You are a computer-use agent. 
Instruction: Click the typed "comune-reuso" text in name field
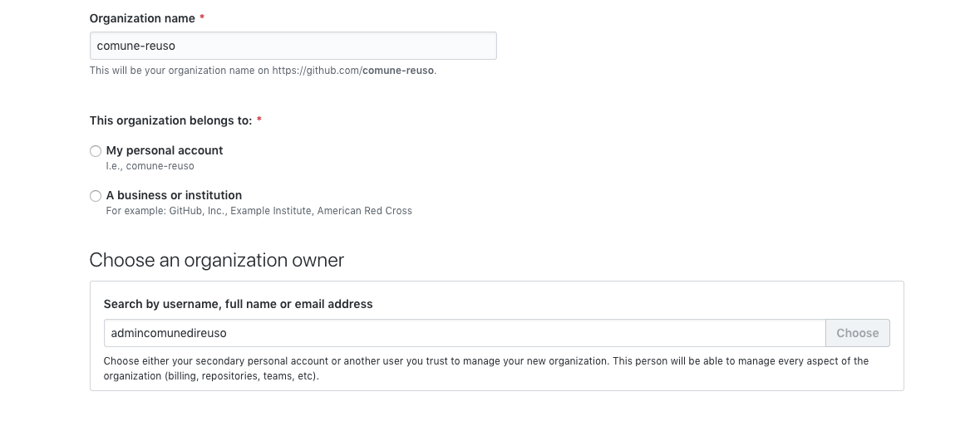pyautogui.click(x=136, y=46)
